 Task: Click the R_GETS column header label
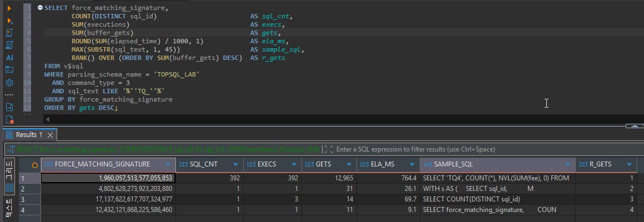click(601, 164)
